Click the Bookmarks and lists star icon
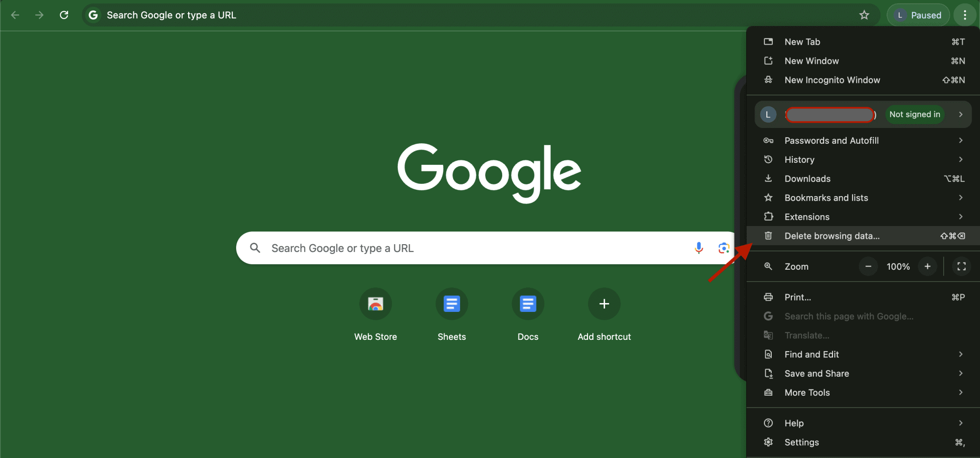This screenshot has height=458, width=980. 768,198
